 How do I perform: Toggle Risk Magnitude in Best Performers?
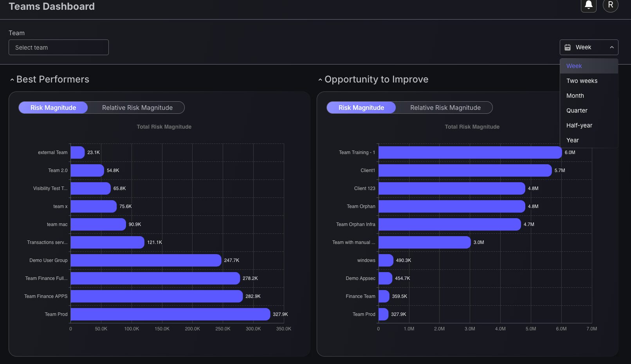(x=53, y=108)
